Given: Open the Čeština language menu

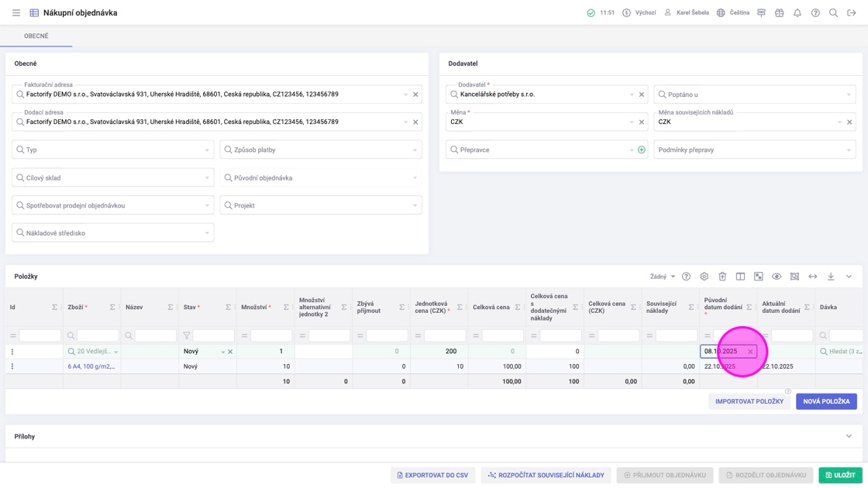Looking at the screenshot, I should [733, 13].
